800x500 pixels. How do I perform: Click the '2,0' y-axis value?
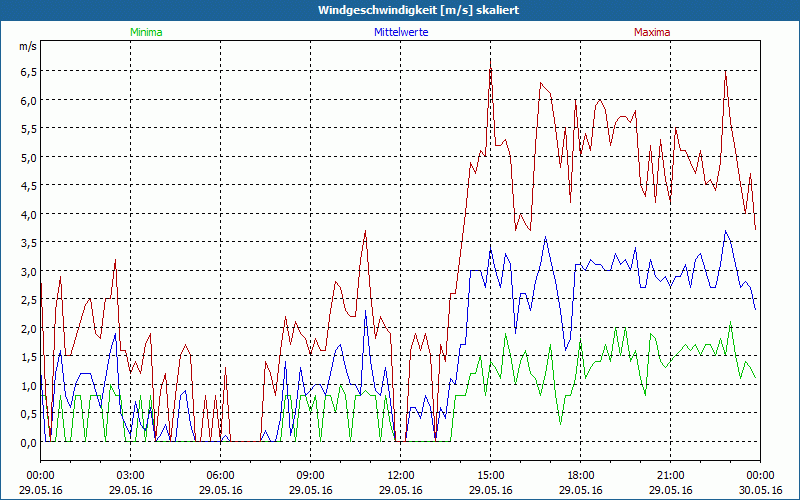click(x=29, y=329)
